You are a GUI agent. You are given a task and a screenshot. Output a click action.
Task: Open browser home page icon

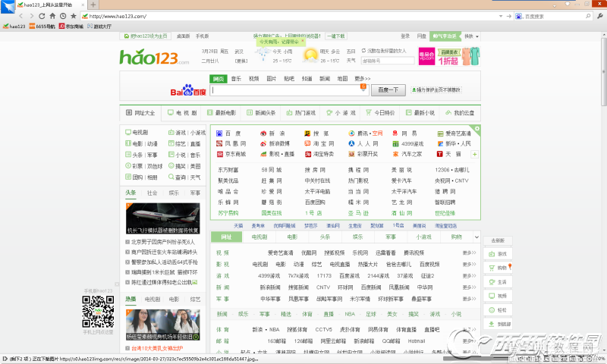click(52, 16)
